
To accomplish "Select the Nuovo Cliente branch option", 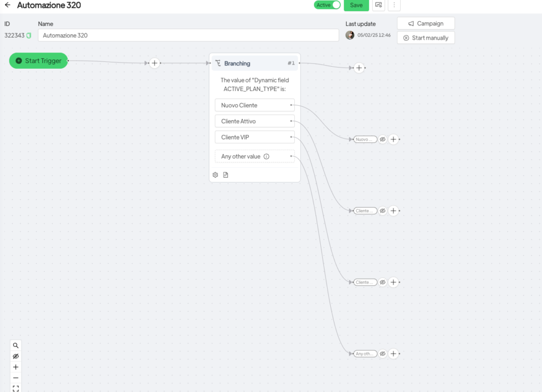I will pos(254,105).
